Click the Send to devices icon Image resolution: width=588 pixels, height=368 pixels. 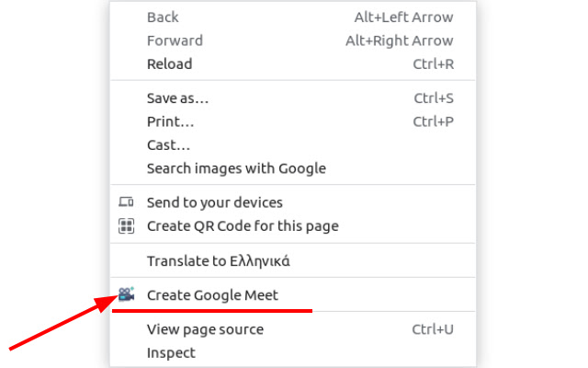point(127,202)
